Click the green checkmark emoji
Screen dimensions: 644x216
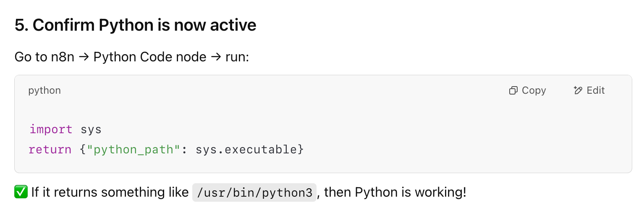click(x=21, y=192)
